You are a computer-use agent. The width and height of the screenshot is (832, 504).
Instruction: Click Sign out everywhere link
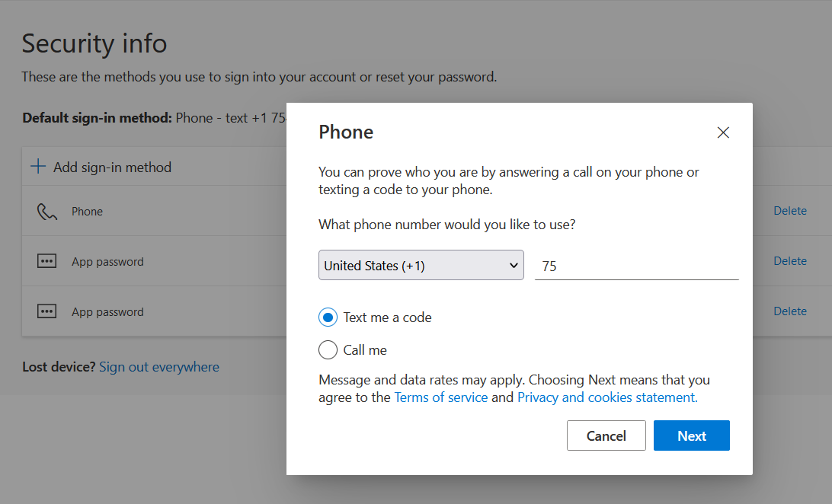[158, 366]
